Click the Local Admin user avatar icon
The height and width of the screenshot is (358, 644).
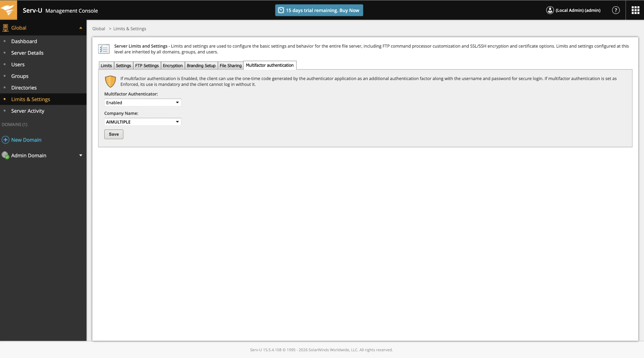[550, 10]
